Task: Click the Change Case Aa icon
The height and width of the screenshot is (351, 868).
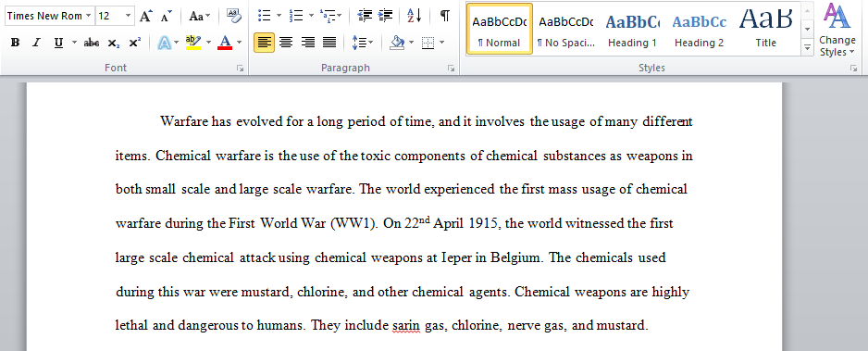Action: tap(195, 16)
